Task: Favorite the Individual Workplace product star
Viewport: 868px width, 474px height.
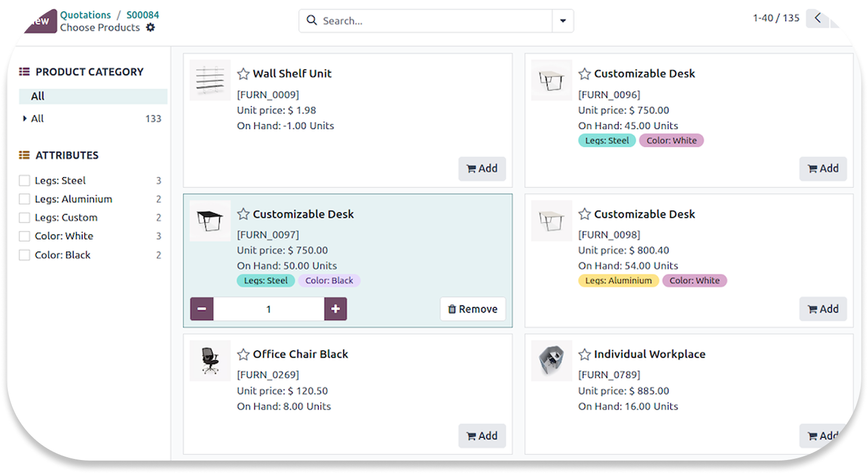Action: coord(584,355)
